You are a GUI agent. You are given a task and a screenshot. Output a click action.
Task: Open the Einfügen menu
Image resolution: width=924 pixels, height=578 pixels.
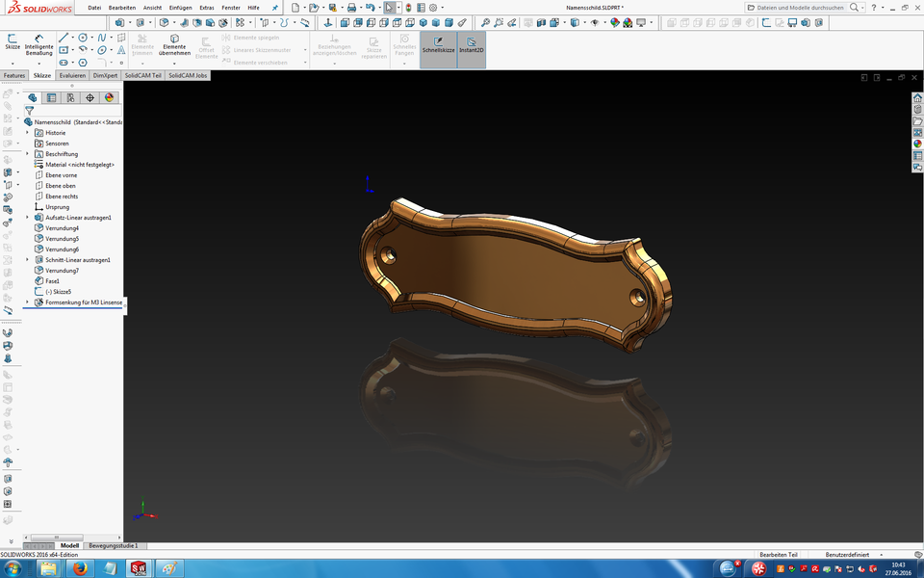click(x=179, y=7)
